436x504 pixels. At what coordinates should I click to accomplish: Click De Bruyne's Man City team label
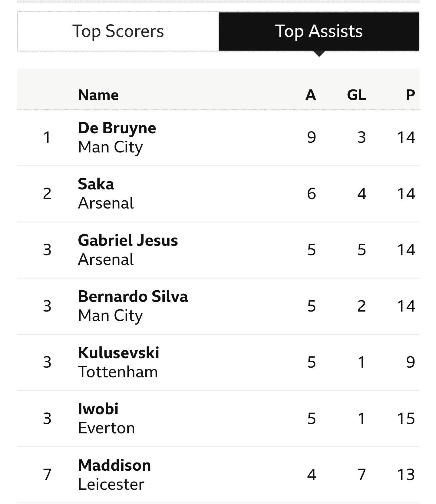[x=110, y=147]
